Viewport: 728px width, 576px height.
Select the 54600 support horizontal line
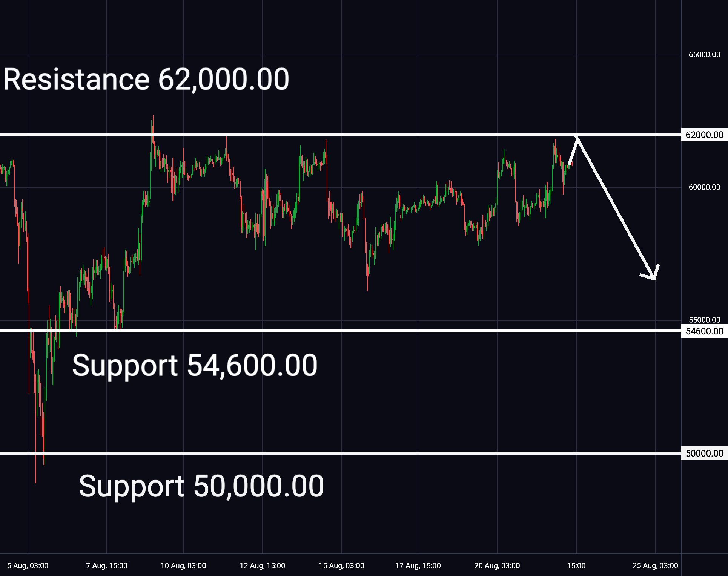tap(341, 331)
